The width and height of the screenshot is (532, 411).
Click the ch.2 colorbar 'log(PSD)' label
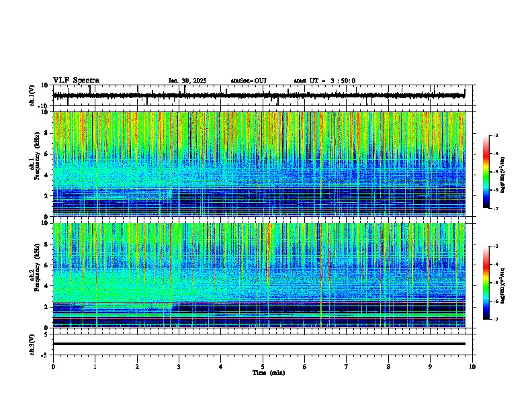click(503, 285)
